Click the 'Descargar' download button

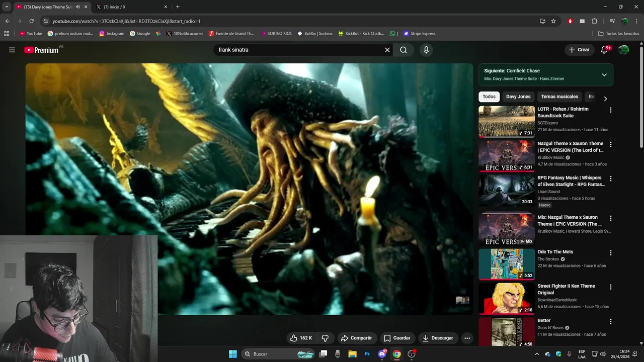tap(438, 338)
